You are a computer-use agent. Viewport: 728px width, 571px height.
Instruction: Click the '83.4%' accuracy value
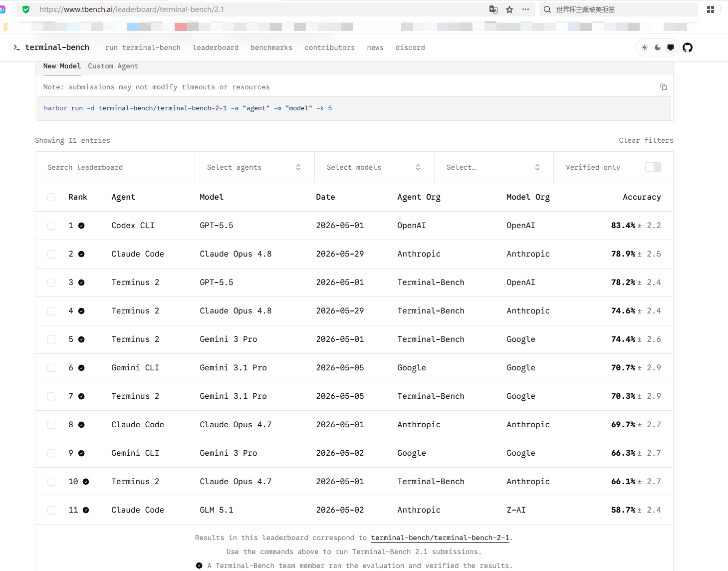(x=623, y=226)
